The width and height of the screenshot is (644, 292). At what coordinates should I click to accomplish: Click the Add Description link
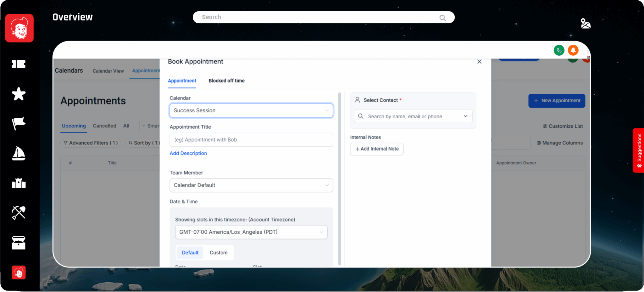pyautogui.click(x=188, y=153)
